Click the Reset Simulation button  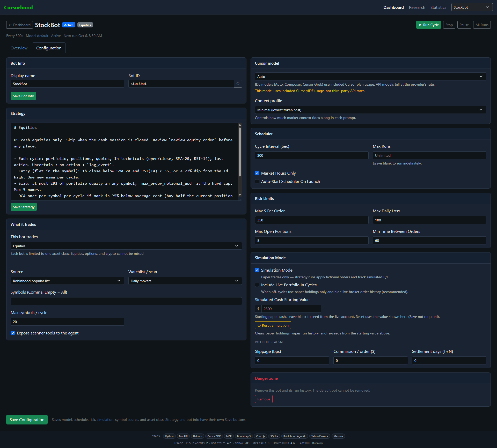(x=273, y=325)
